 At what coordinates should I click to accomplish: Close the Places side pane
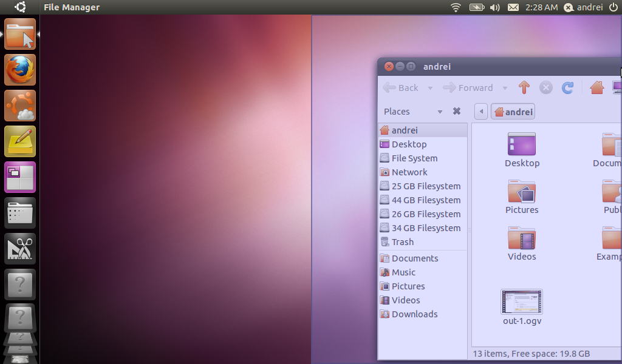click(x=457, y=111)
